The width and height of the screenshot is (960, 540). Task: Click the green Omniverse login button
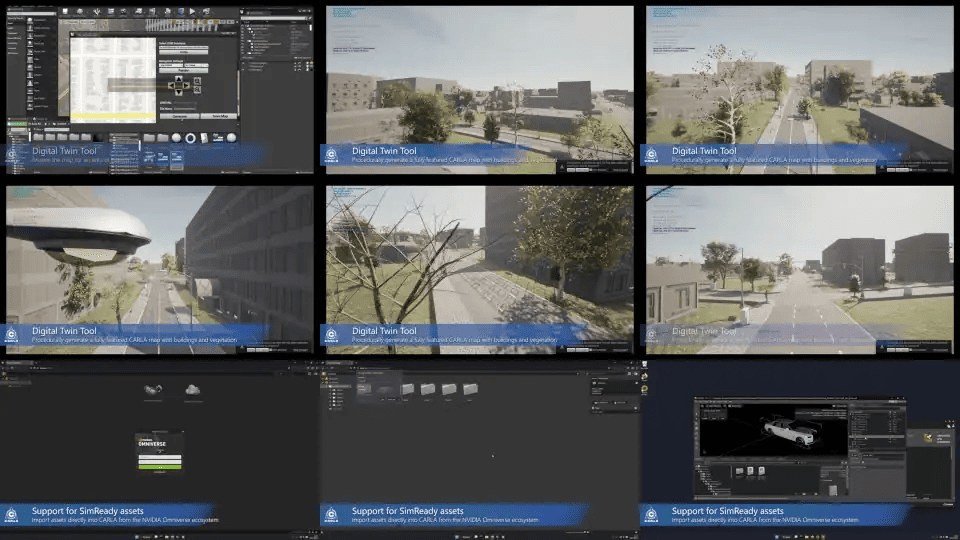click(x=160, y=467)
